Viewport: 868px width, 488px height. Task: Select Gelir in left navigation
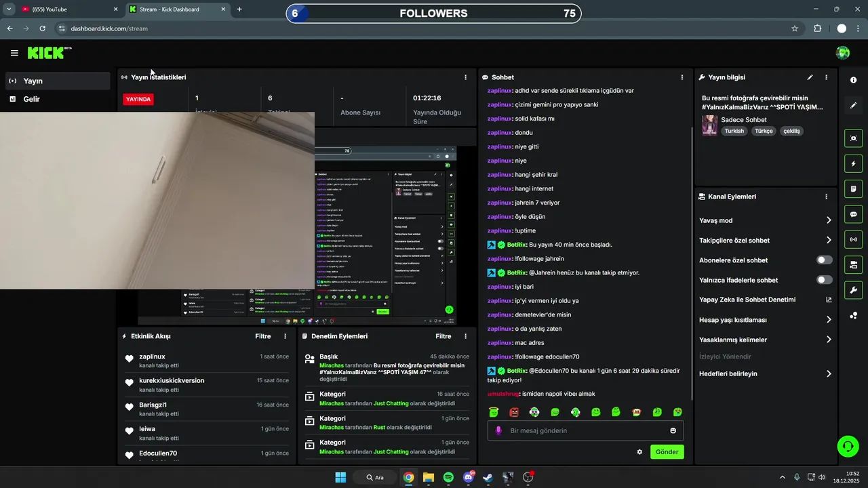[x=57, y=99]
